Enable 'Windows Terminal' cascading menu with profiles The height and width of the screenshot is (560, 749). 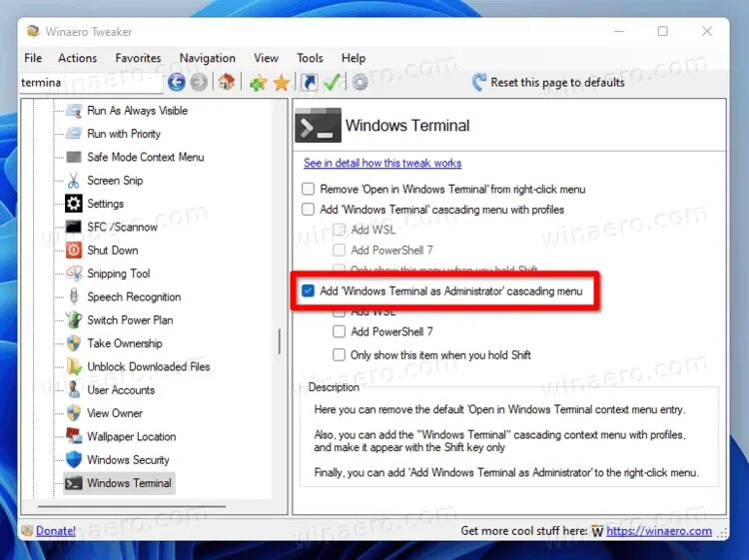click(x=309, y=210)
